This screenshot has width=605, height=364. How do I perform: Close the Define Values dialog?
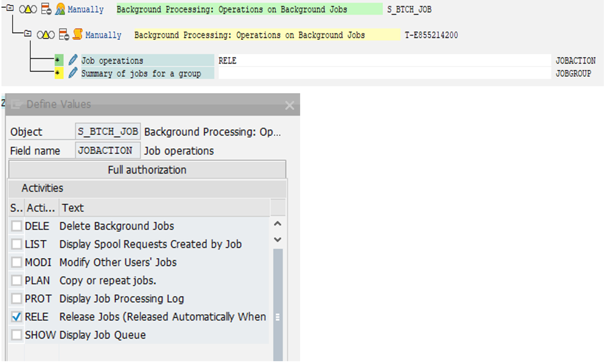289,105
